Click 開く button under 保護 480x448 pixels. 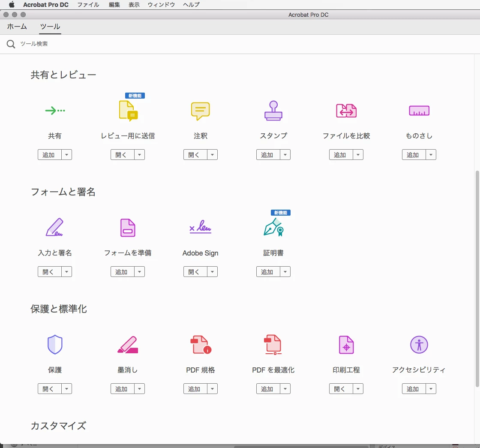(x=50, y=388)
